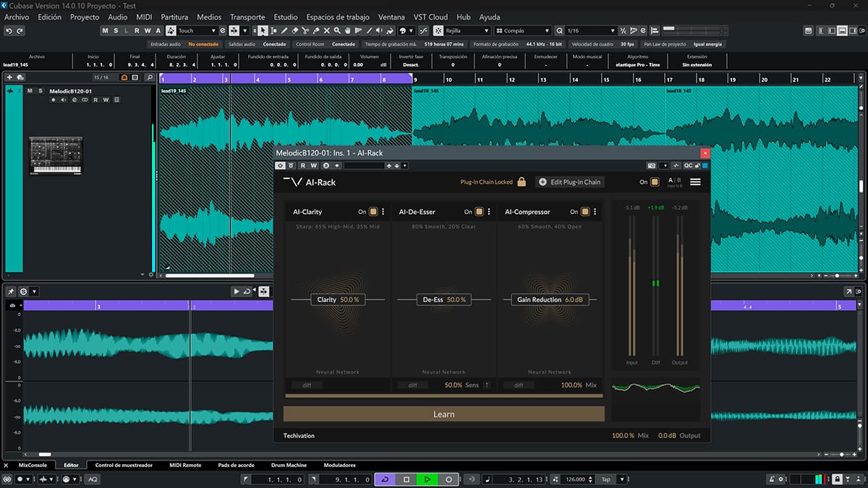Click the Learn button in AI-Rack

click(443, 414)
